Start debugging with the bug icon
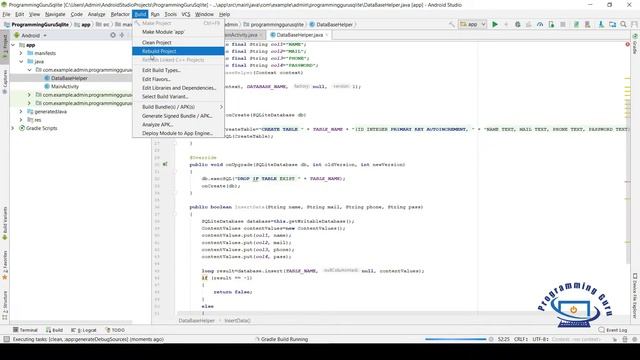 click(x=518, y=24)
